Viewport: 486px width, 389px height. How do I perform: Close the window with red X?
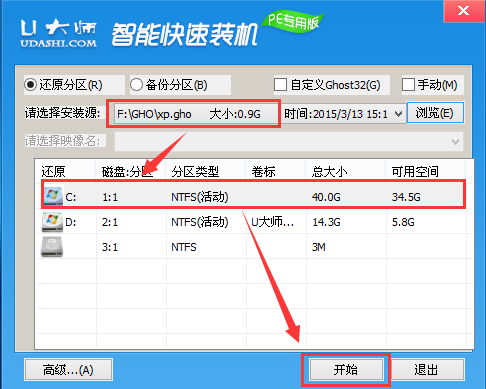[x=464, y=11]
